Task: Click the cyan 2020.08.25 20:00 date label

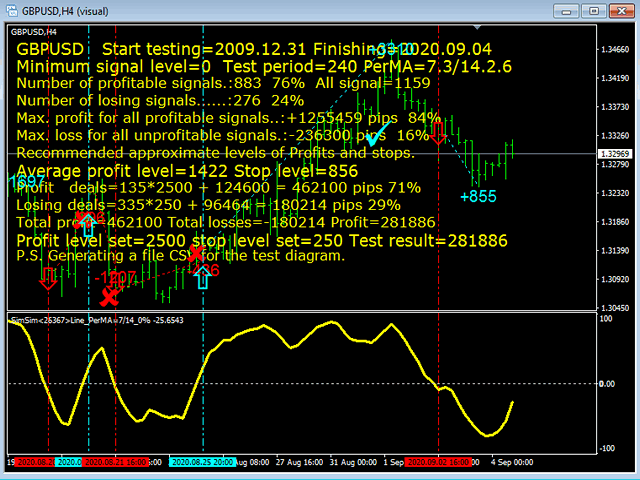Action: (202, 462)
